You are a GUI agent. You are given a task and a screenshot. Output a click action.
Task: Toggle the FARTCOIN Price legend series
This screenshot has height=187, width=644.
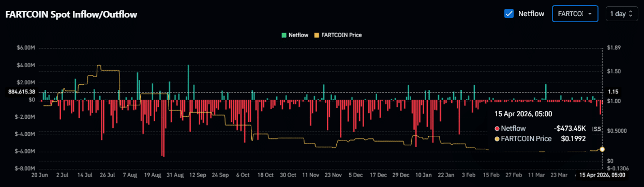338,35
